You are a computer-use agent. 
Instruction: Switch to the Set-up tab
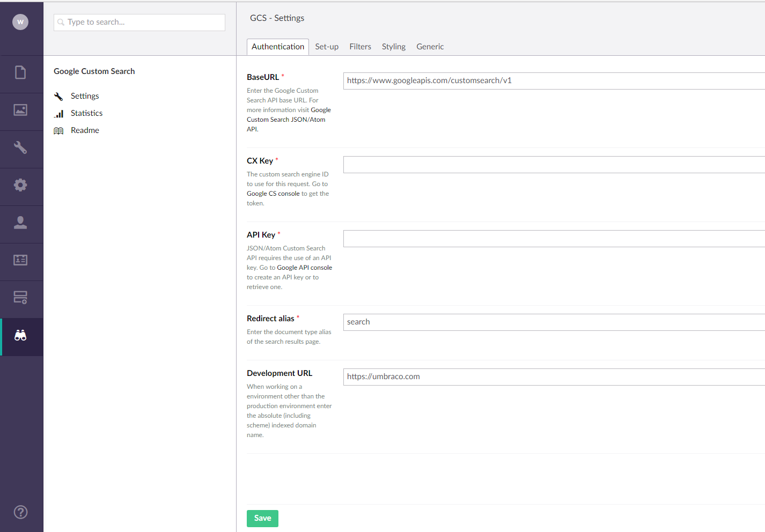(x=327, y=47)
